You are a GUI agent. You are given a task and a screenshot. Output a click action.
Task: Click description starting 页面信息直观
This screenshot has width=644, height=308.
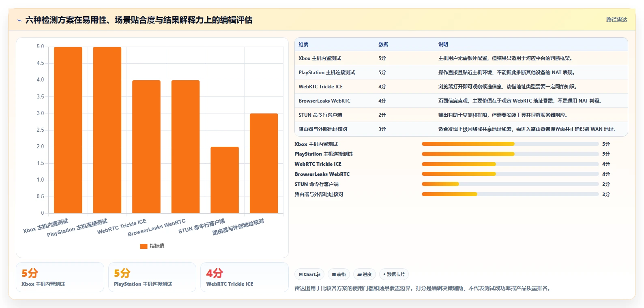coord(521,101)
